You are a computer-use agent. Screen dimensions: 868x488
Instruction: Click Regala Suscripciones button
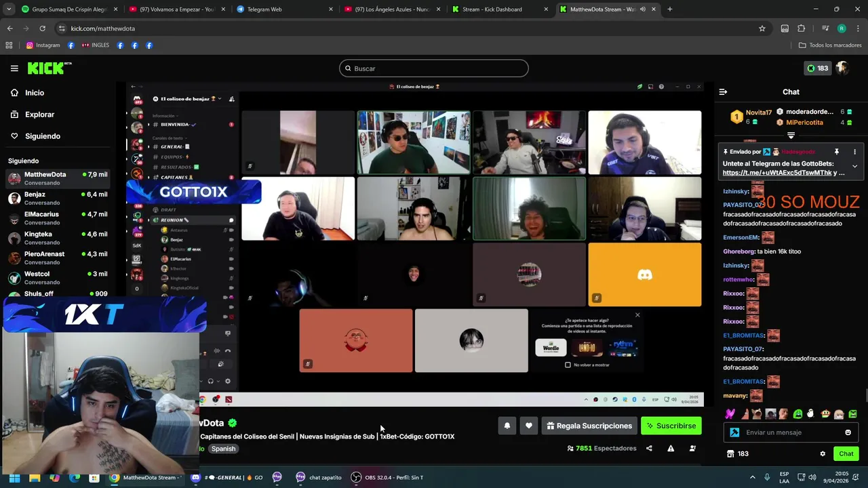click(x=589, y=426)
